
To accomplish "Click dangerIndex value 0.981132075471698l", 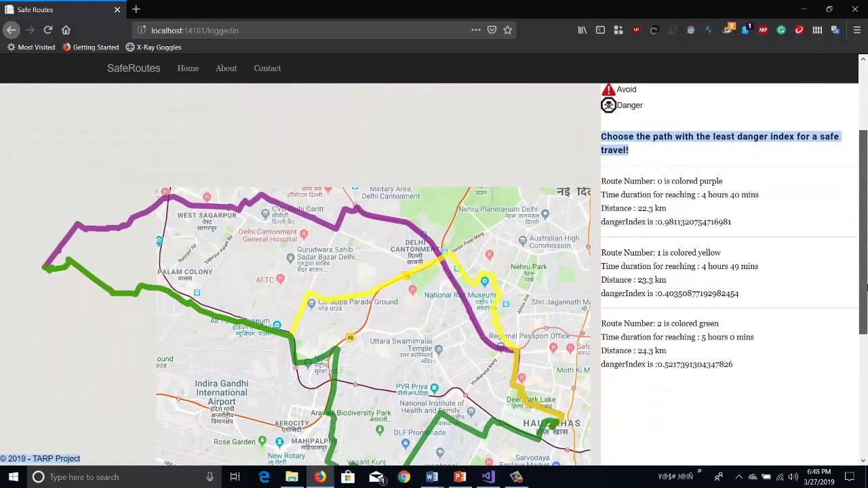I will pyautogui.click(x=693, y=222).
